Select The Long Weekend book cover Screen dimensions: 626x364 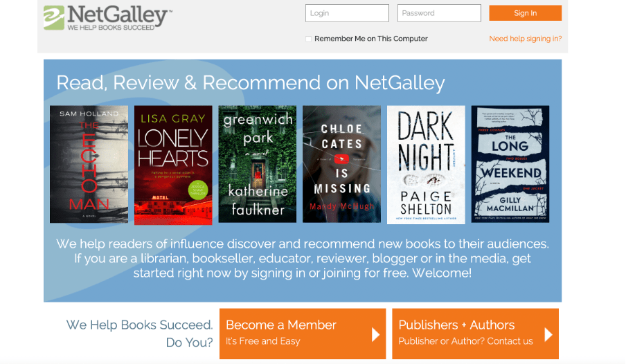510,164
